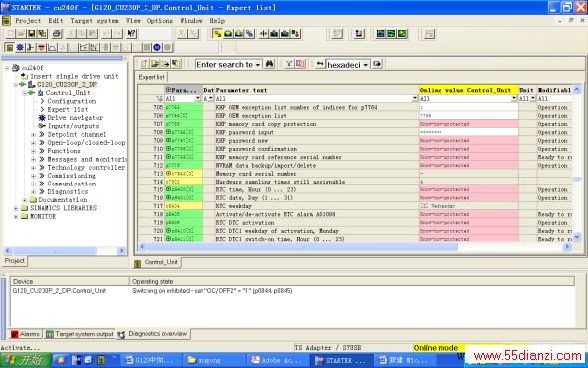Click the third green screen icon in top toolbar
588x368 pixels.
402,34
